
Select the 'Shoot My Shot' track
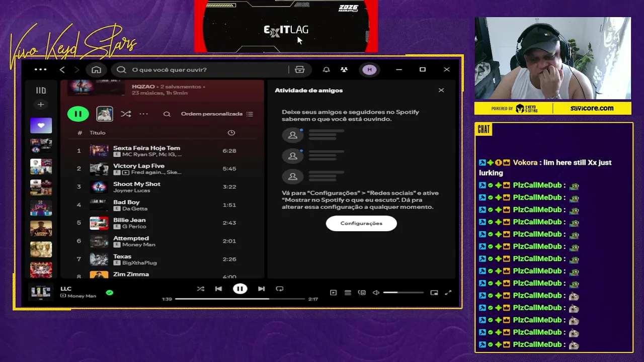[x=137, y=184]
